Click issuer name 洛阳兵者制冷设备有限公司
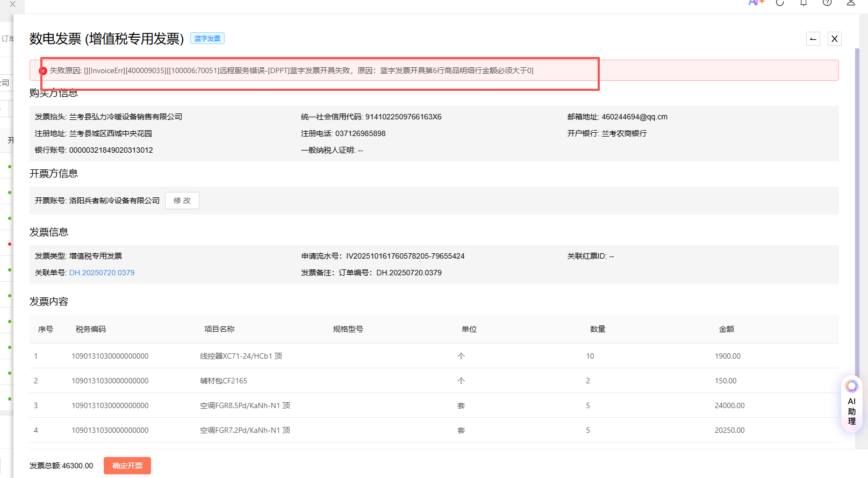Screen dimensions: 868x478 tap(114, 201)
